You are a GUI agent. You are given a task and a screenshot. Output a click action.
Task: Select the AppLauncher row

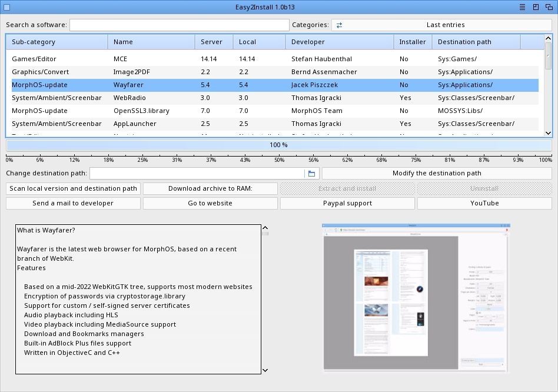(x=275, y=124)
